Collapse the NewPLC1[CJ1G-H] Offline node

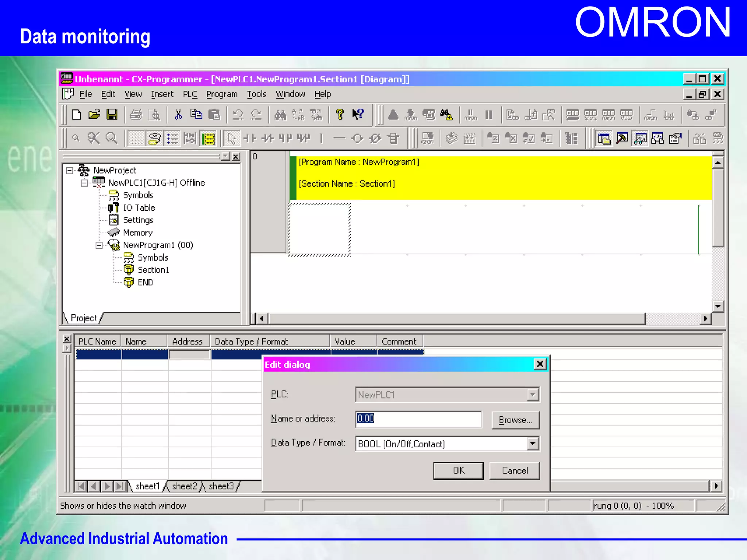coord(84,183)
